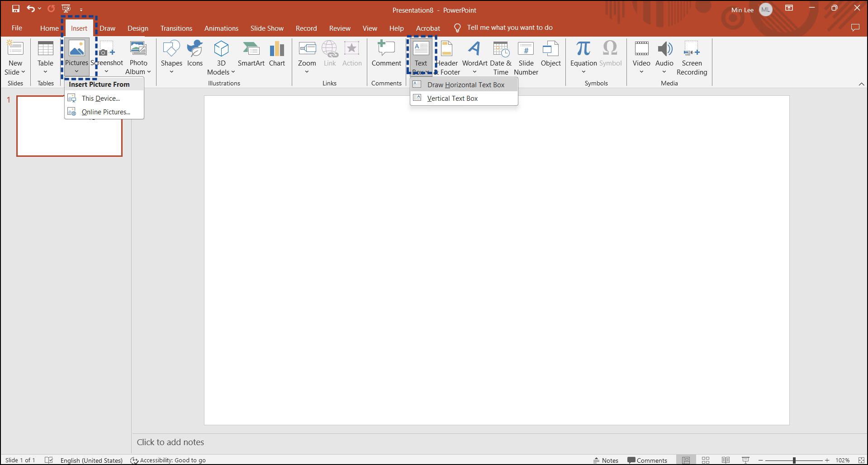Start presentation from beginning icon
The height and width of the screenshot is (465, 868).
tap(66, 9)
